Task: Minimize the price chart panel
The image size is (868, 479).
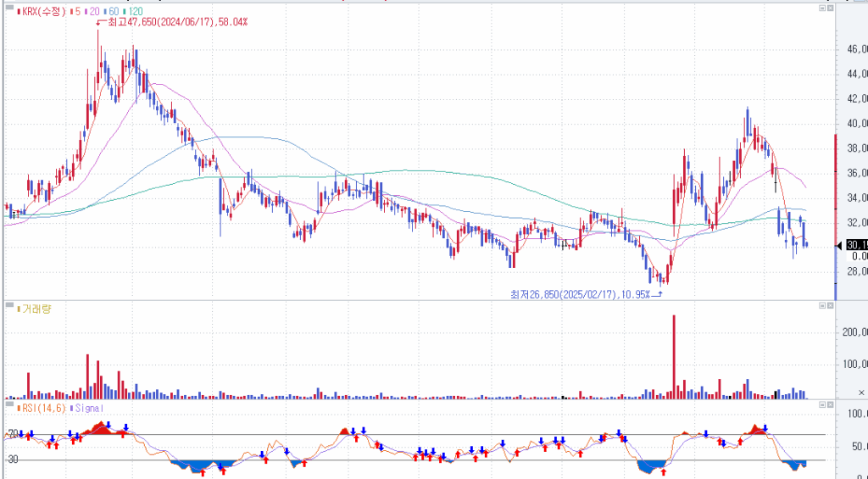Action: [x=821, y=8]
